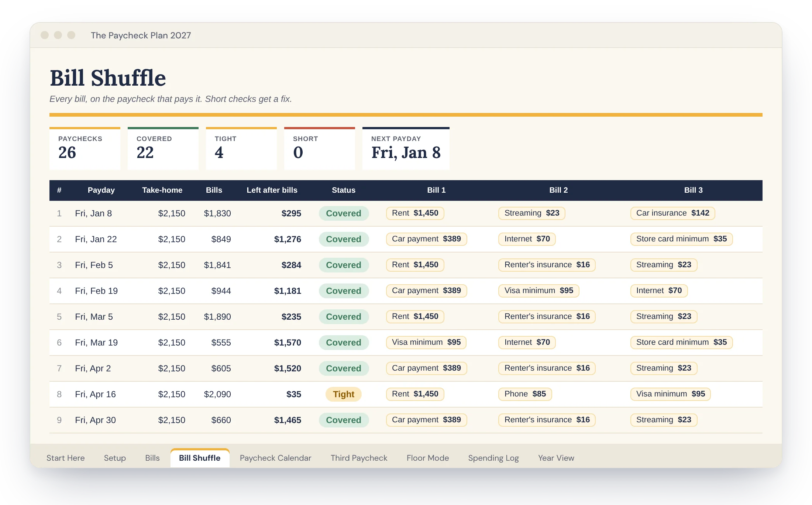
Task: Click the $1,570 left after bills value
Action: point(288,343)
